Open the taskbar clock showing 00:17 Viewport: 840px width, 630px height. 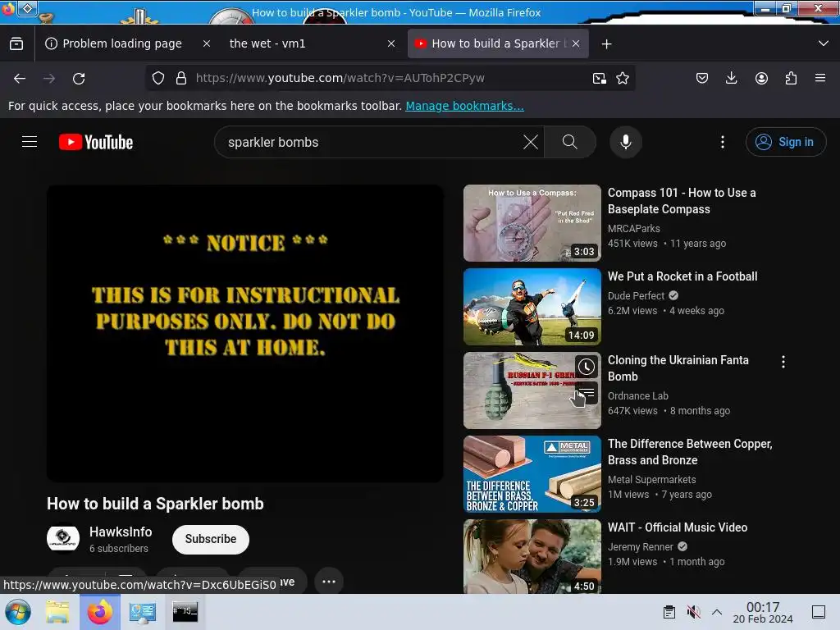763,612
